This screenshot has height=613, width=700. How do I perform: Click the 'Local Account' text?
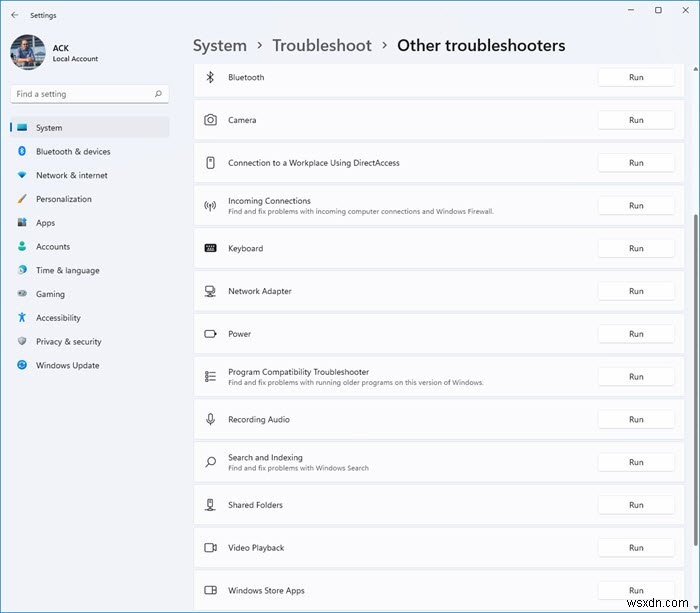click(75, 58)
